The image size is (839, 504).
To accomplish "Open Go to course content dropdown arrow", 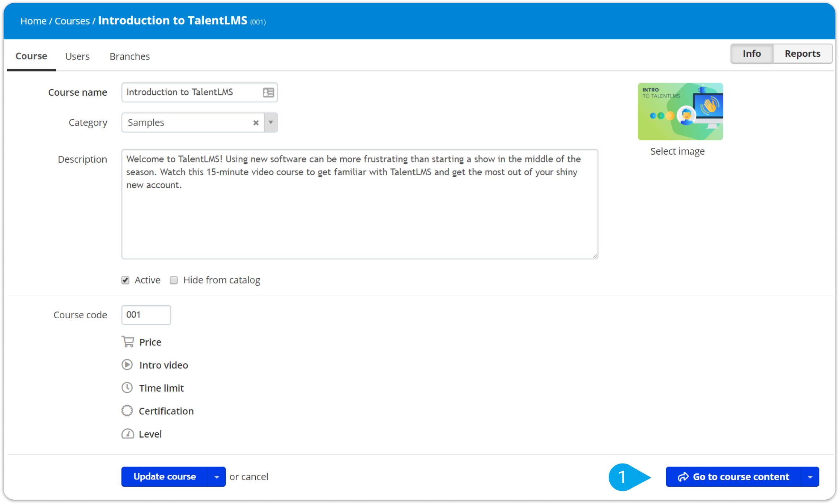I will click(810, 477).
